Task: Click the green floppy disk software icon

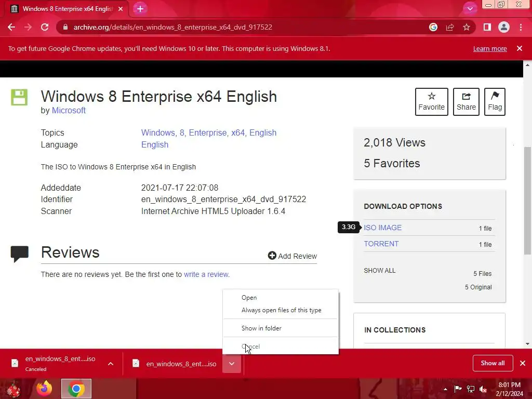Action: [x=19, y=97]
